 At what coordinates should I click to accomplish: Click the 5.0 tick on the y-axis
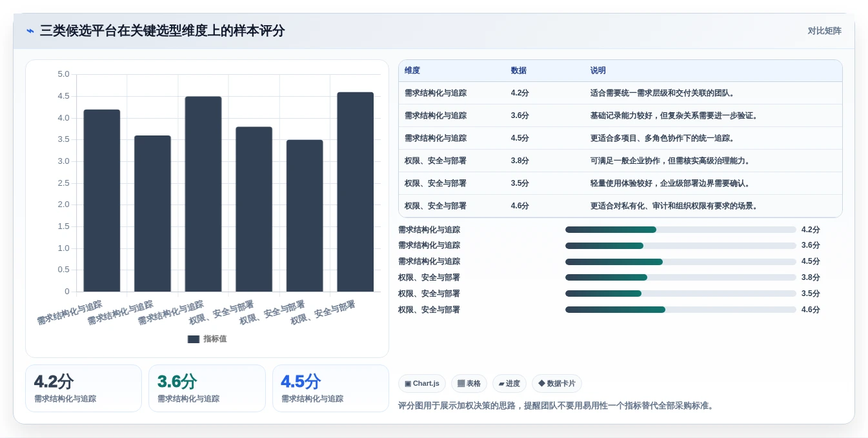[63, 74]
